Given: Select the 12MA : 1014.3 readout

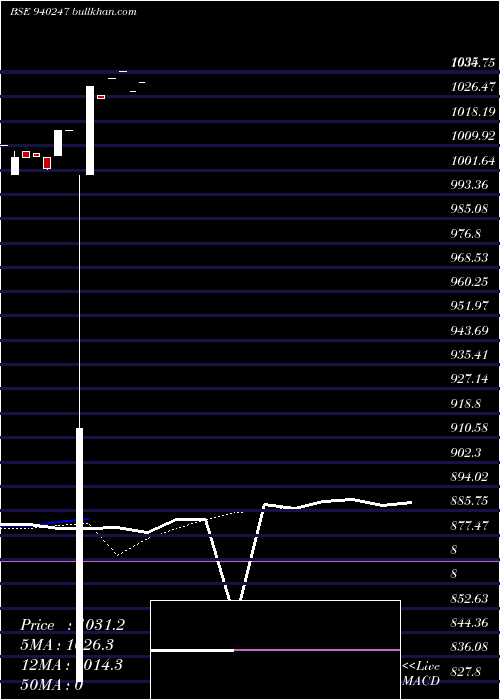Looking at the screenshot, I should tap(72, 665).
